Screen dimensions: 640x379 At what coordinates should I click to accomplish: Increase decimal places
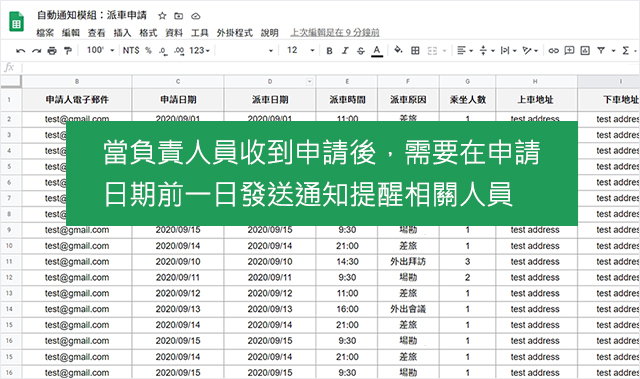click(x=179, y=51)
